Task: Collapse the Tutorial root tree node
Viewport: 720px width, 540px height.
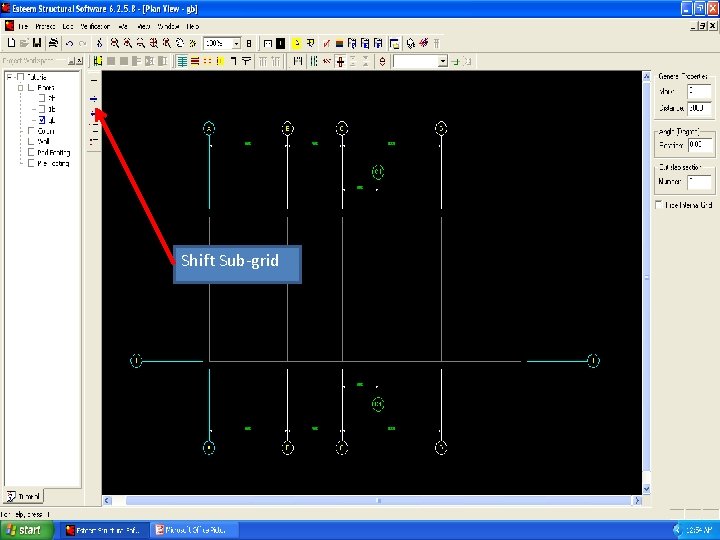Action: pos(10,77)
